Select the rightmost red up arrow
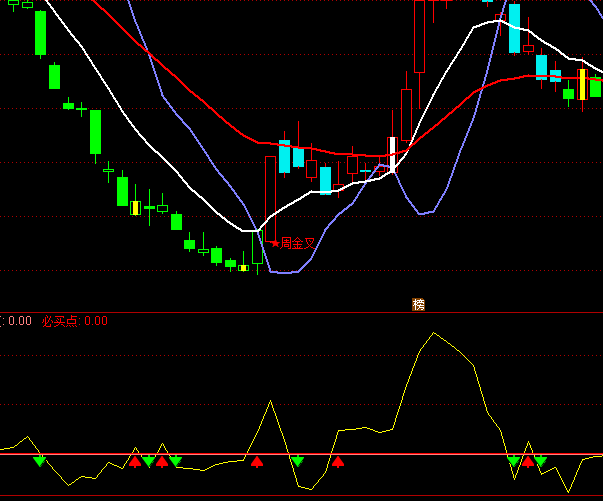The height and width of the screenshot is (501, 603). [528, 461]
